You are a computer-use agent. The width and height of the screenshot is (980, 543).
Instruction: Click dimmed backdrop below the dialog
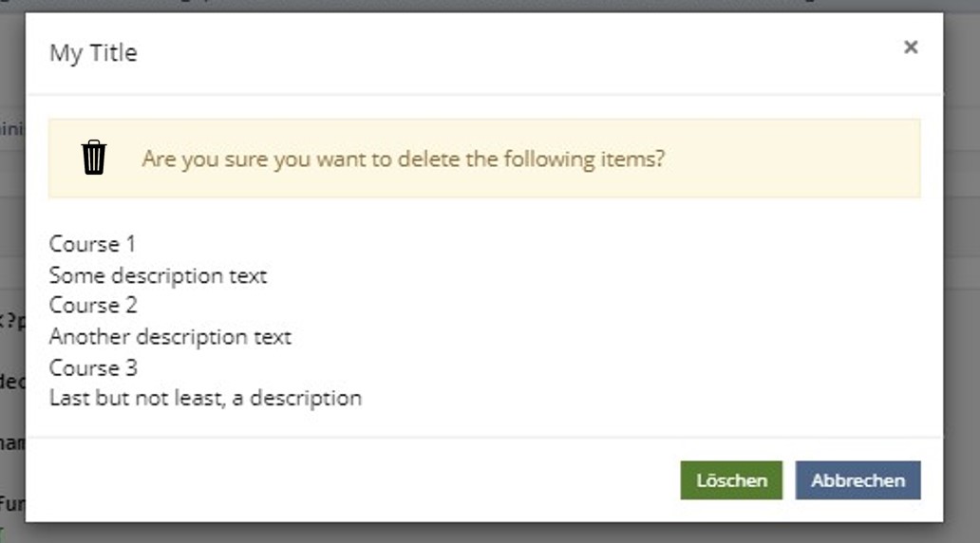coord(475,533)
